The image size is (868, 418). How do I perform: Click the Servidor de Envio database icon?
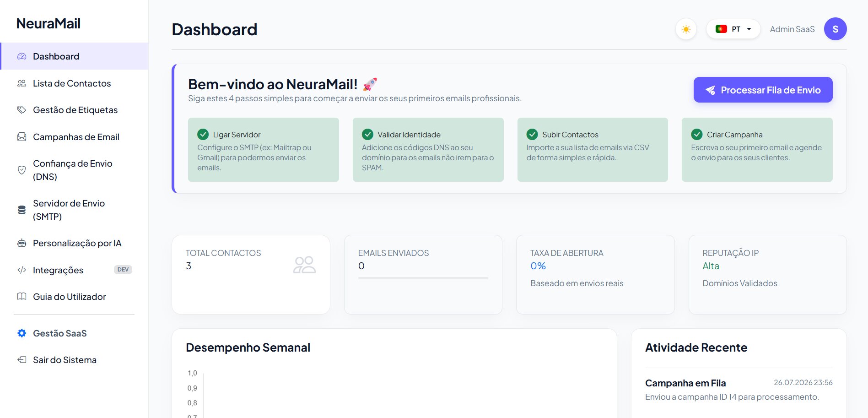pos(22,210)
